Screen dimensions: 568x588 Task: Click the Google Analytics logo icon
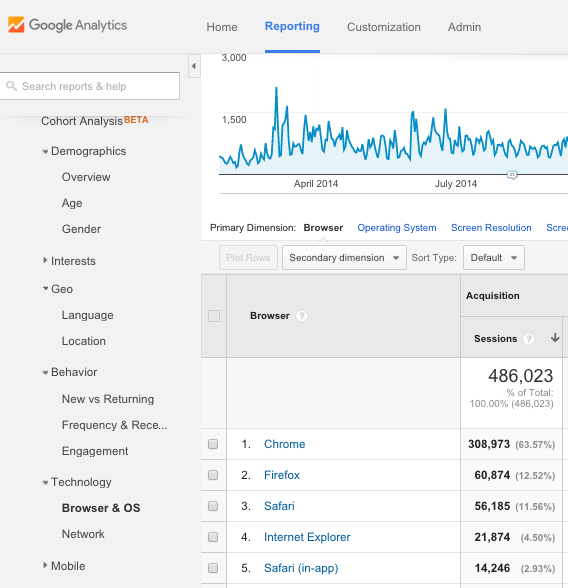[16, 25]
